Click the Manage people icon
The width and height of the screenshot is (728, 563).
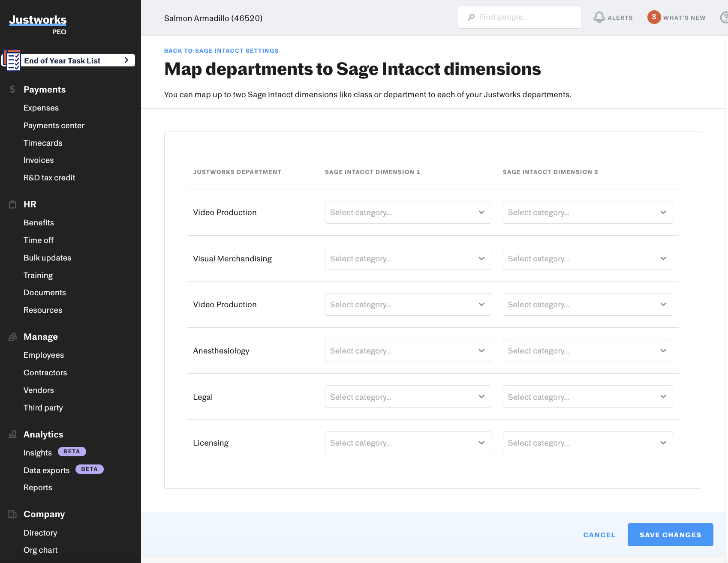(12, 337)
